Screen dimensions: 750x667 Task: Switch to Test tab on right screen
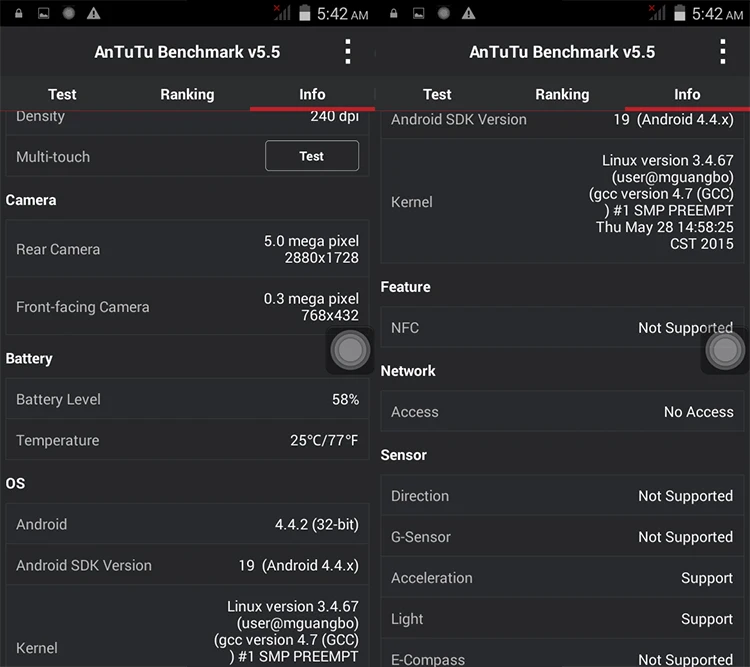tap(437, 94)
